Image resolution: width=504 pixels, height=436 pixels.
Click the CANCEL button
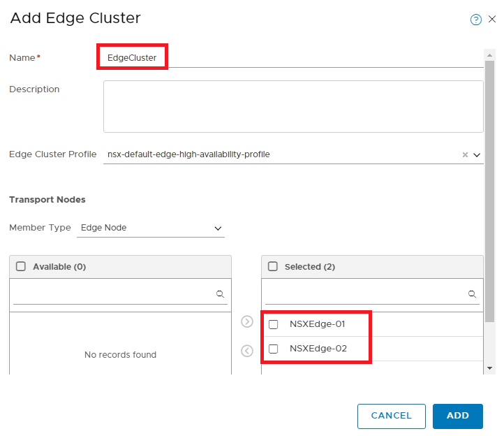pyautogui.click(x=391, y=416)
